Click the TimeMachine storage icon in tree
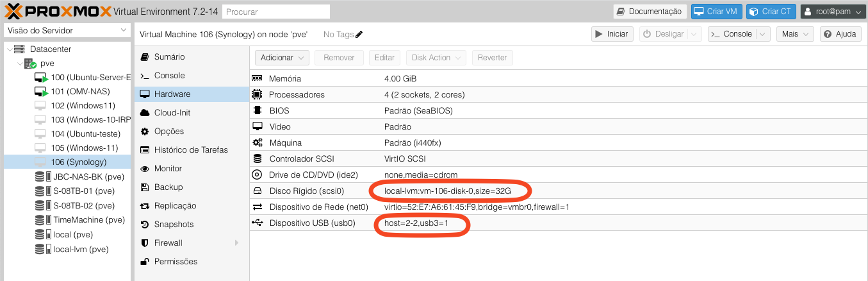The height and width of the screenshot is (281, 868). [x=39, y=219]
